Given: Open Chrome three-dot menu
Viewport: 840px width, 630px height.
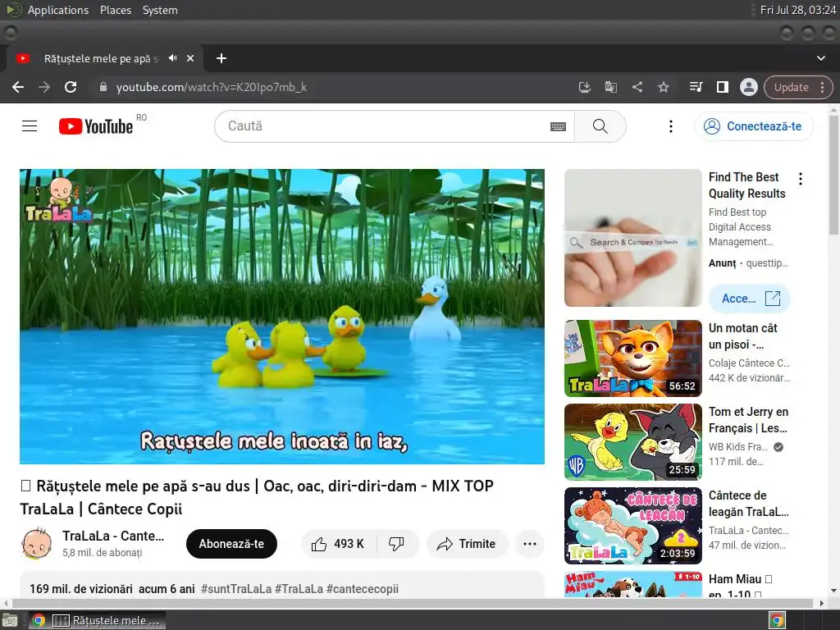Looking at the screenshot, I should [x=822, y=87].
